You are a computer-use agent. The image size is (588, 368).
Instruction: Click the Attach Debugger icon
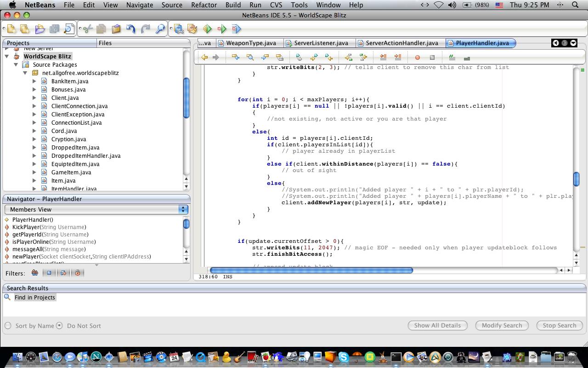[236, 29]
